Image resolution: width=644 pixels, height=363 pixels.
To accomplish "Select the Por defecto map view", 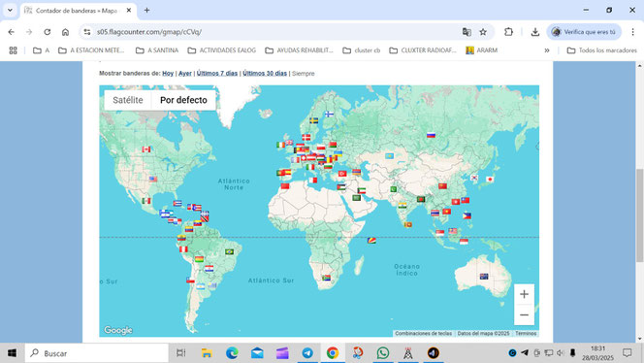I will click(x=183, y=100).
